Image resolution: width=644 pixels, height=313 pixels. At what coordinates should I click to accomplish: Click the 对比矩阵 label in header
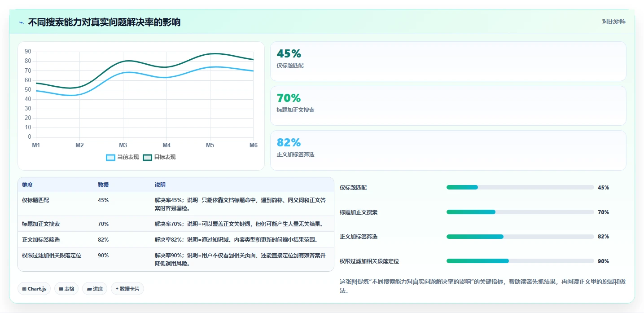pos(613,22)
